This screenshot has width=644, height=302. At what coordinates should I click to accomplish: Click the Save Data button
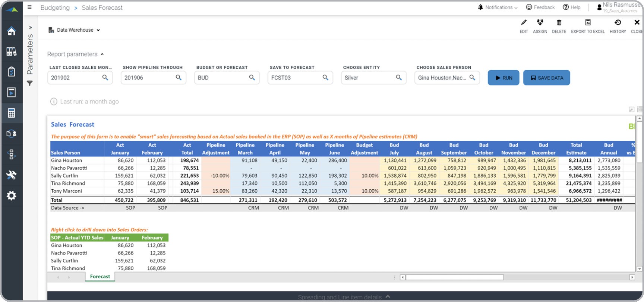click(x=546, y=78)
